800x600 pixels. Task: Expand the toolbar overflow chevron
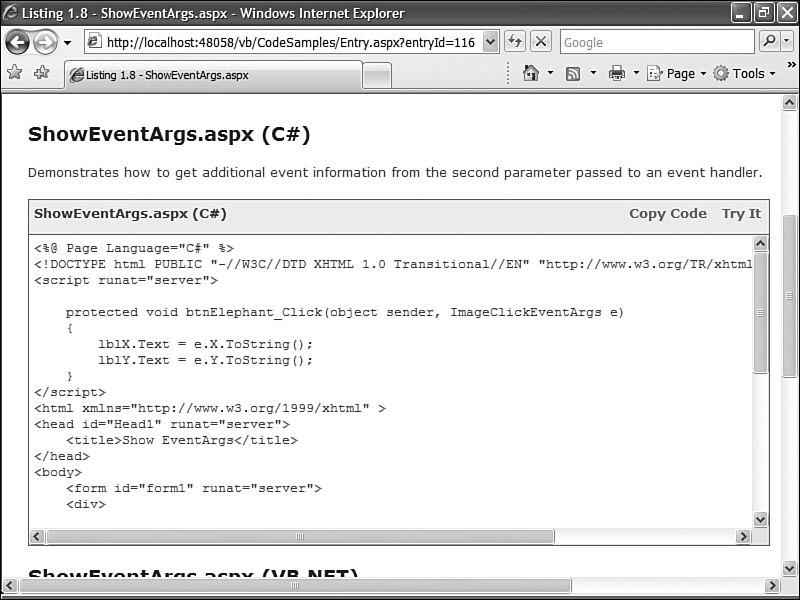790,66
